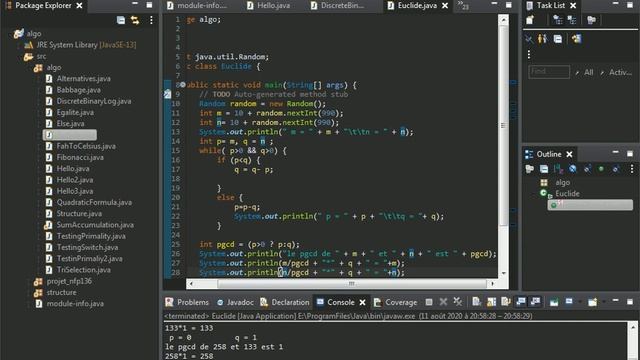Click the editor horizontal scrollbar thumb
This screenshot has height=360, width=640.
pos(351,284)
